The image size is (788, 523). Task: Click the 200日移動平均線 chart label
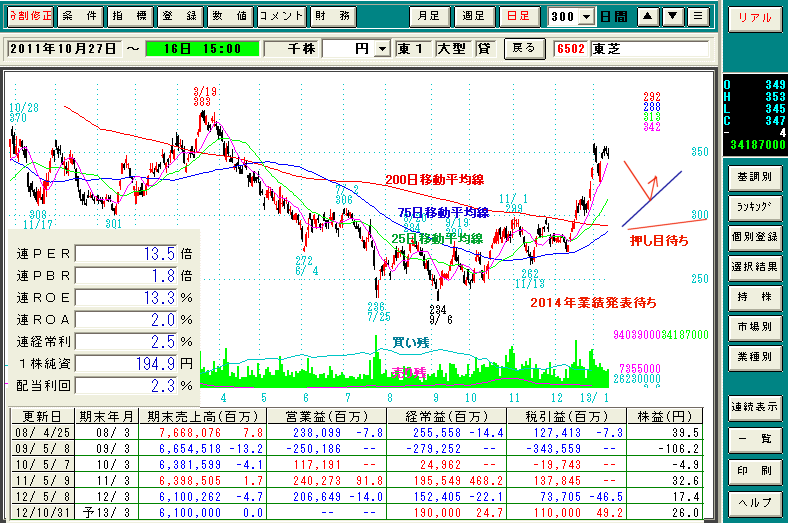pyautogui.click(x=435, y=179)
